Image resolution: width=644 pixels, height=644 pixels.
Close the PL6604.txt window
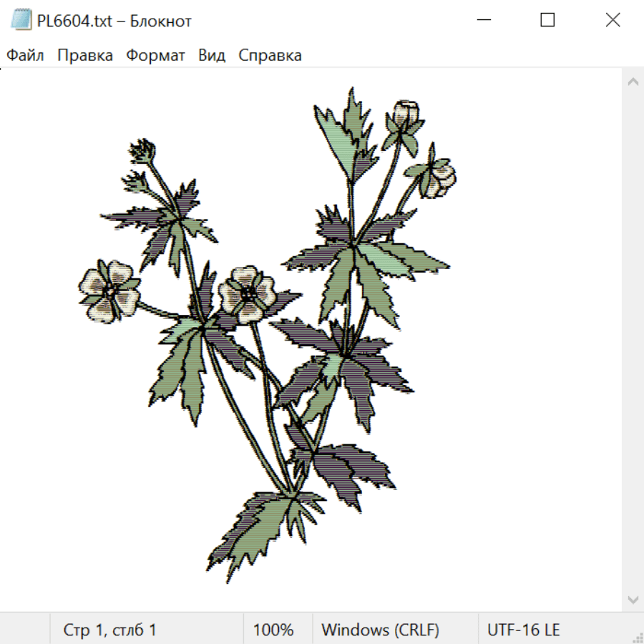click(613, 20)
